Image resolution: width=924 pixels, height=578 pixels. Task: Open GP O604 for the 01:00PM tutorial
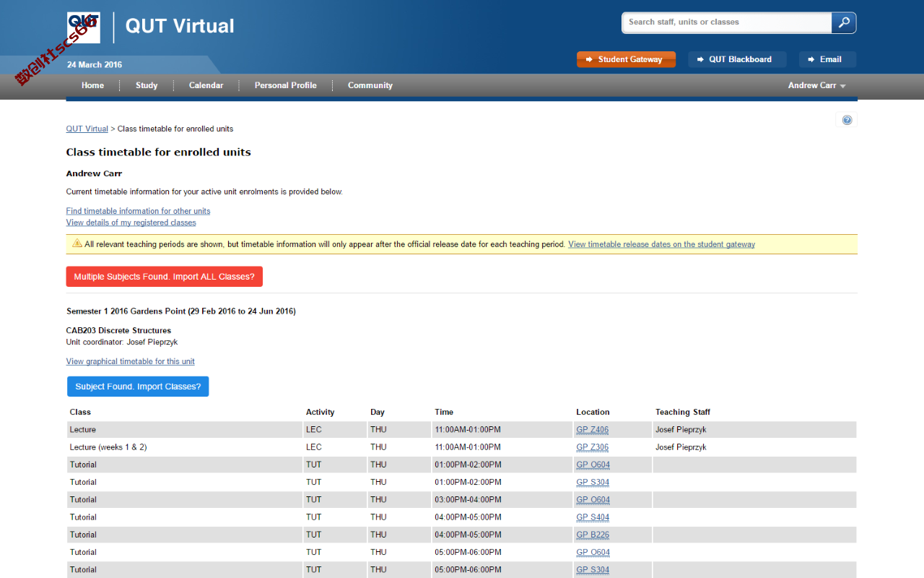(593, 465)
